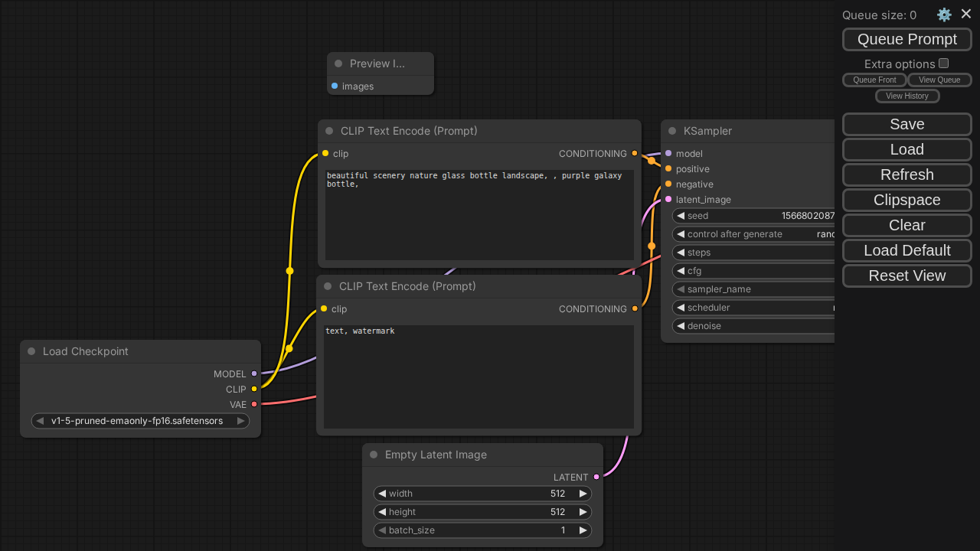Image resolution: width=980 pixels, height=551 pixels.
Task: Collapse the Load Checkpoint node dot
Action: click(31, 351)
